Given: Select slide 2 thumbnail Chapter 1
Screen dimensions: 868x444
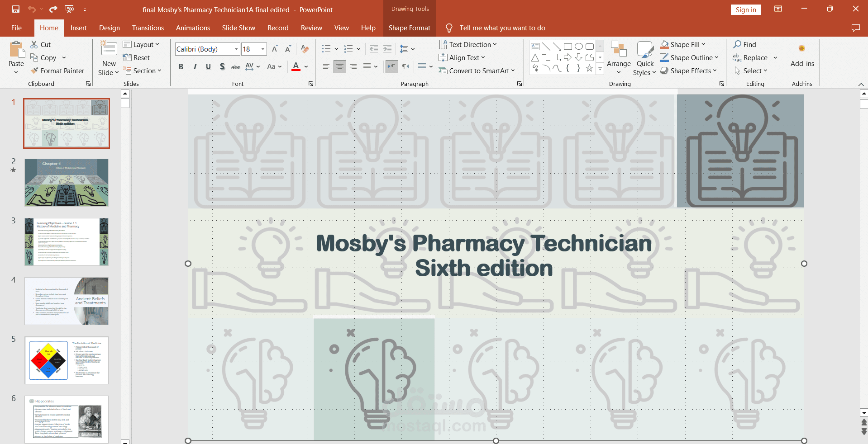Looking at the screenshot, I should coord(67,183).
